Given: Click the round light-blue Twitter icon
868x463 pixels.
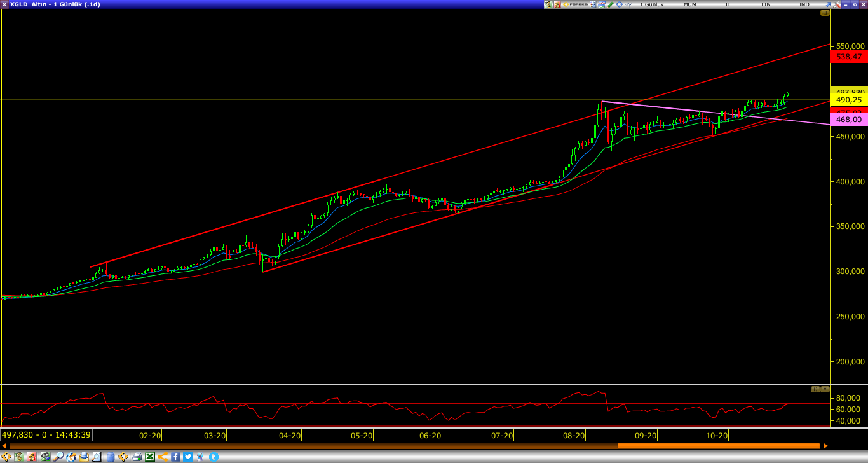Looking at the screenshot, I should pyautogui.click(x=214, y=457).
